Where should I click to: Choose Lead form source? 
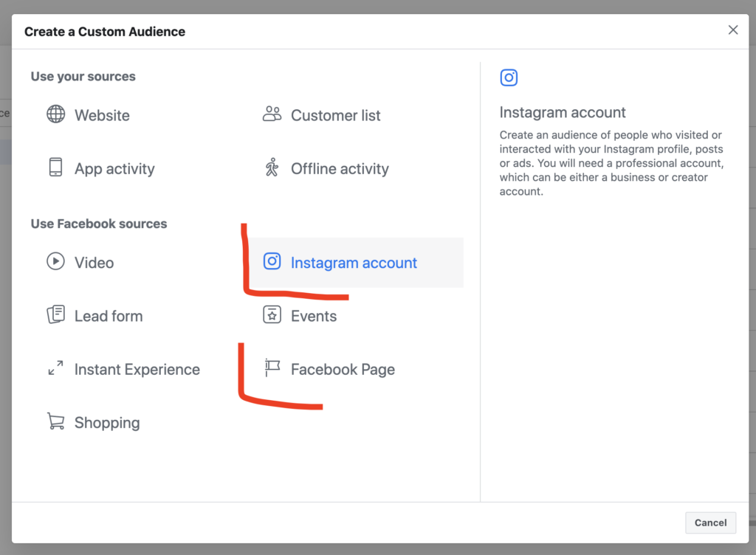point(109,317)
